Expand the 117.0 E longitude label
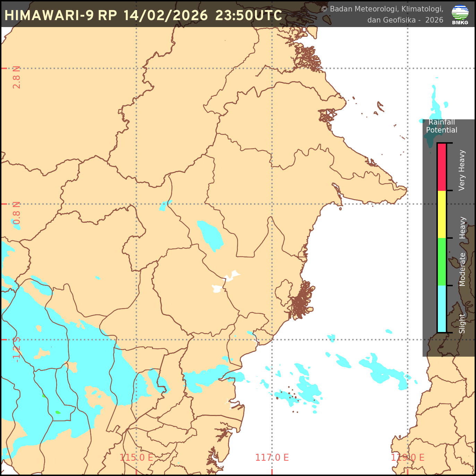This screenshot has height=476, width=476. coord(272,457)
